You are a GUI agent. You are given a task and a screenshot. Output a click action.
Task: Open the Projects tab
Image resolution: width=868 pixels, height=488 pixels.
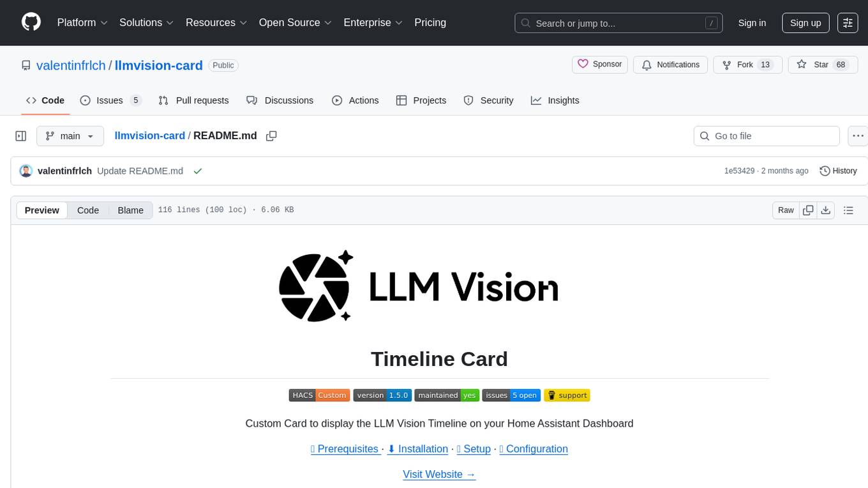point(421,100)
